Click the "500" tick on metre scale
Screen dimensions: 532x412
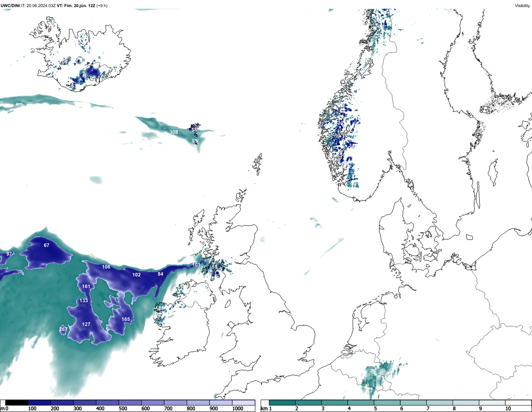[123, 409]
